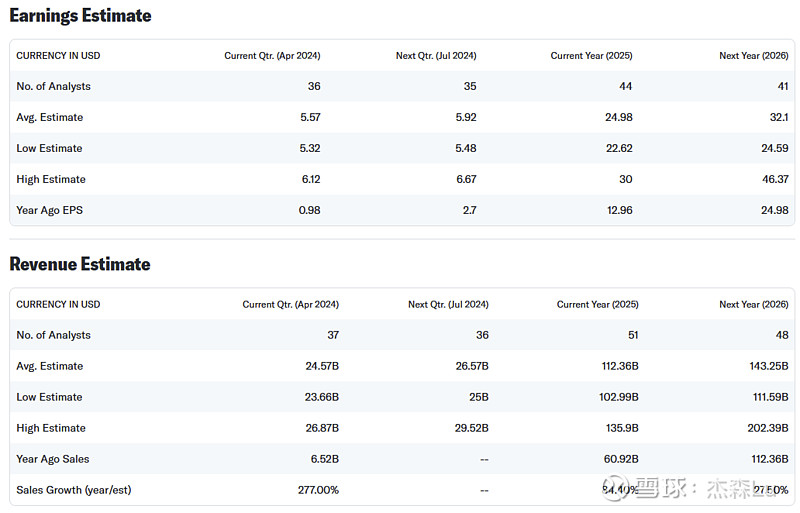Click the 143.25B average revenue estimate
Image resolution: width=800 pixels, height=513 pixels.
click(767, 366)
